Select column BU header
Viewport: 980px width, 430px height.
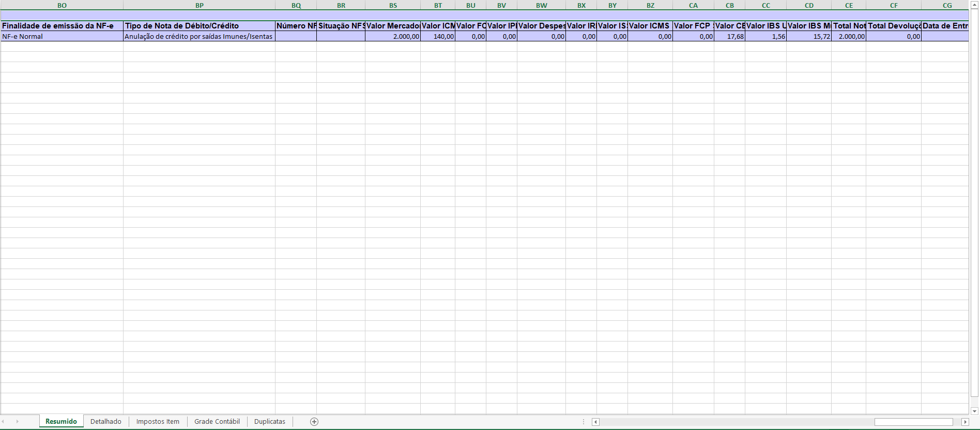coord(471,5)
